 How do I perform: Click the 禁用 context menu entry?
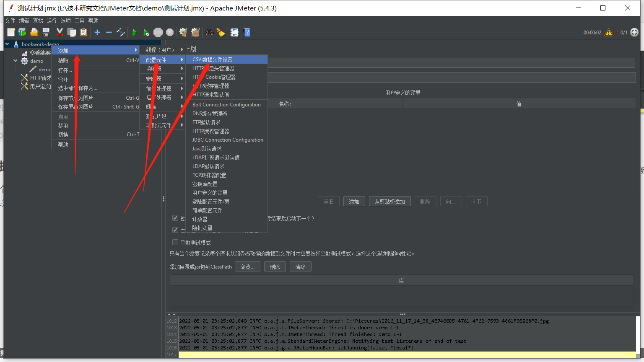(96, 126)
